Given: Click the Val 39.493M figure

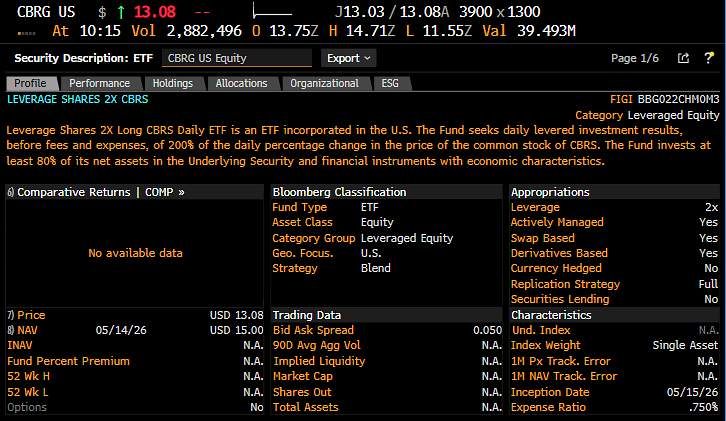Looking at the screenshot, I should tap(529, 31).
